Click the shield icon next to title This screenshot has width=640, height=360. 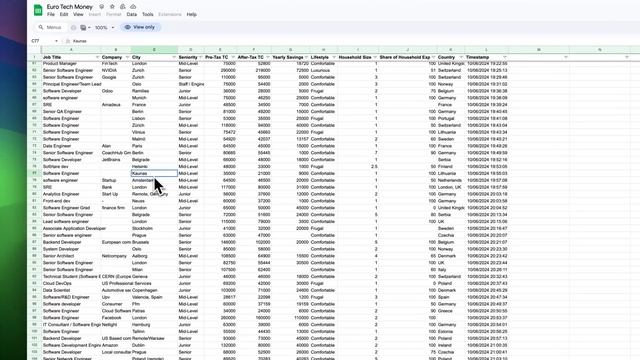(102, 7)
